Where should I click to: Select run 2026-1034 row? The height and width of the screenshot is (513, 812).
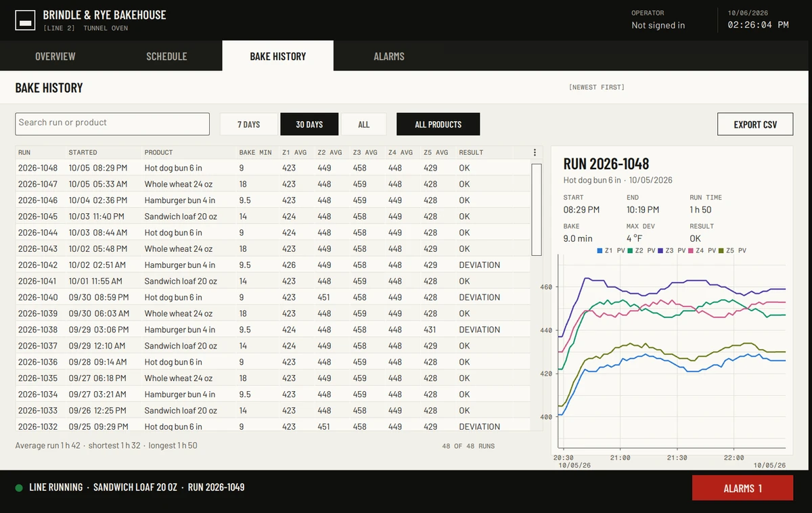[x=273, y=395]
